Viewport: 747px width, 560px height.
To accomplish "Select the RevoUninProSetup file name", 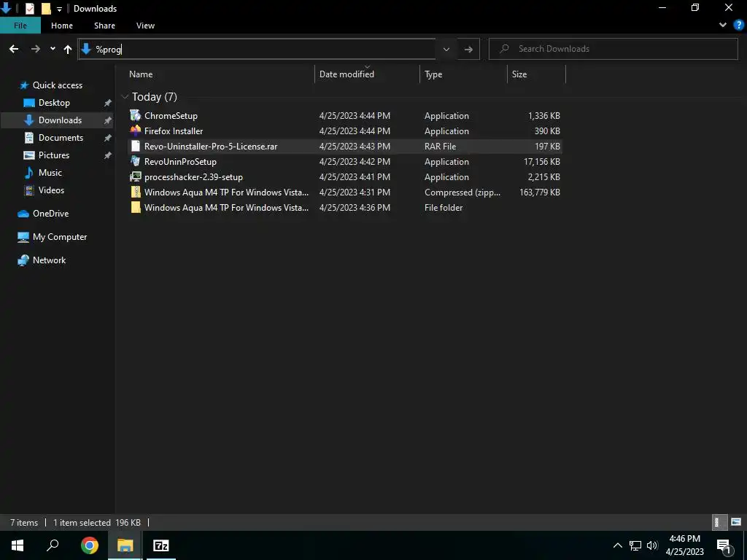I will (x=181, y=162).
